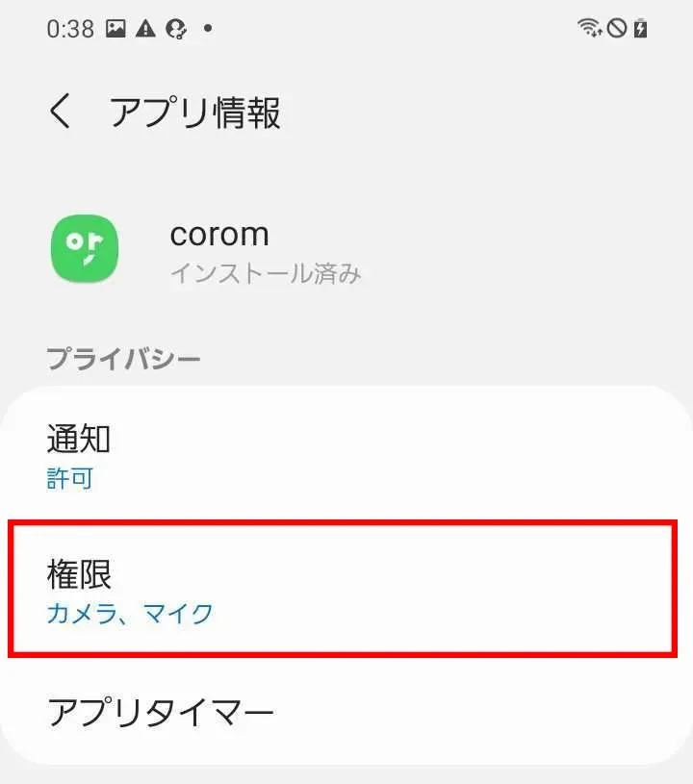Tap the battery charging icon

pyautogui.click(x=640, y=28)
